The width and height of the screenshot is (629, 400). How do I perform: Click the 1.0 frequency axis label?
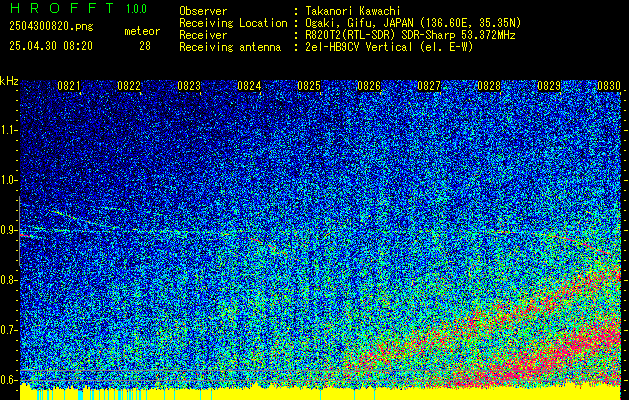(8, 181)
